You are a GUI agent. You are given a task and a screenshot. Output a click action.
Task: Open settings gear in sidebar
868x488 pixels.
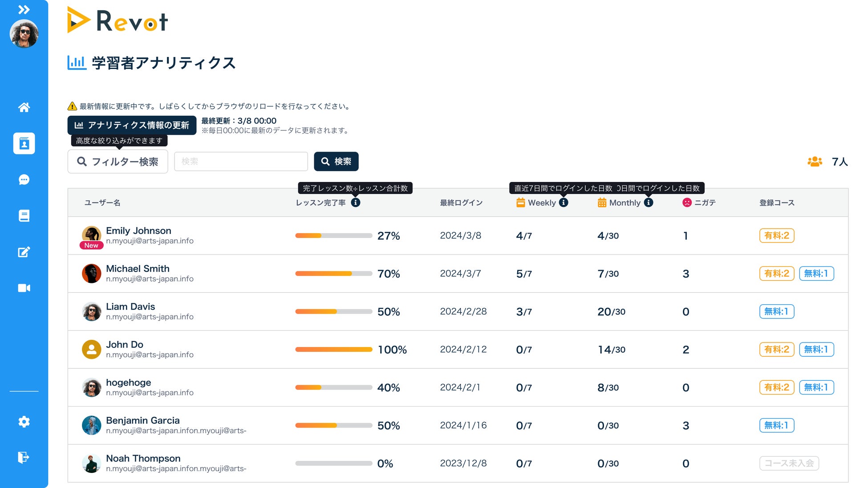24,422
